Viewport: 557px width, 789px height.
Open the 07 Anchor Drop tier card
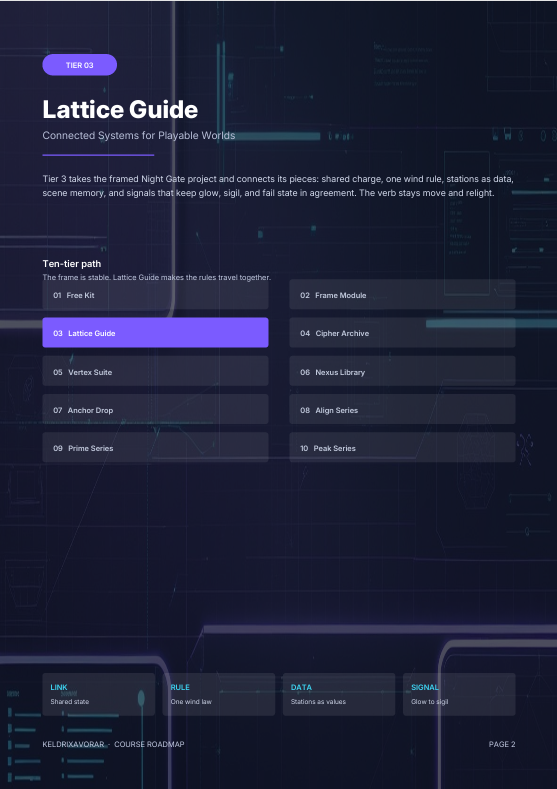click(x=155, y=410)
